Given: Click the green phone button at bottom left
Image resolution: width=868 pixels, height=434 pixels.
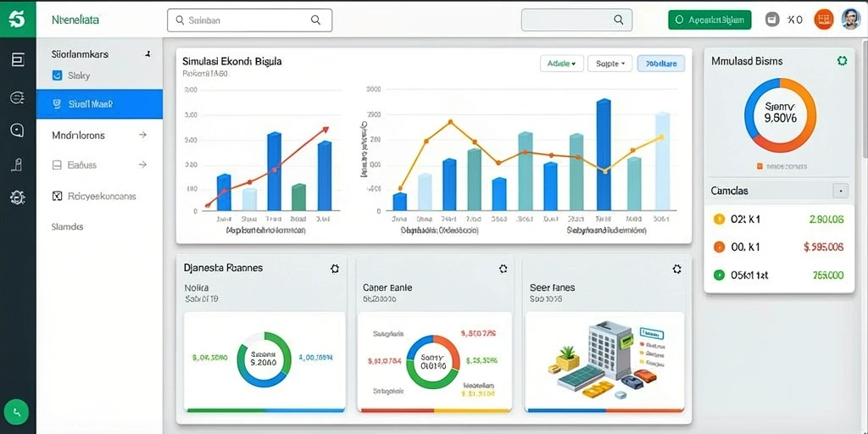Looking at the screenshot, I should (18, 413).
